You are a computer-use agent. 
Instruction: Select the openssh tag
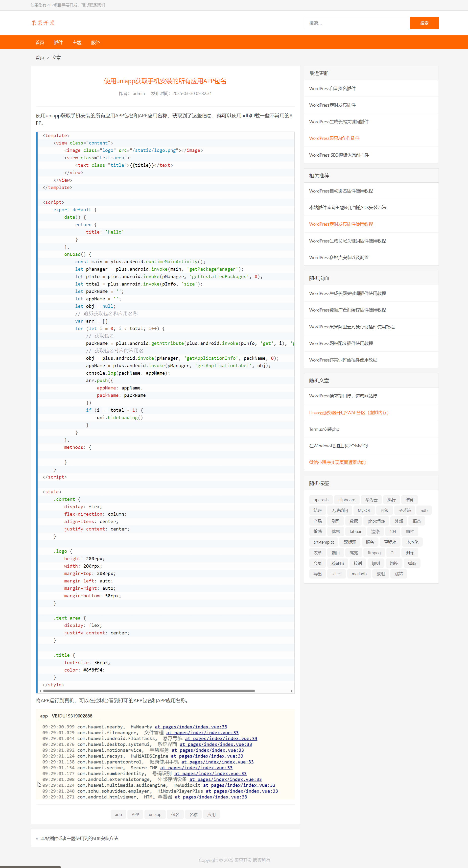(321, 500)
